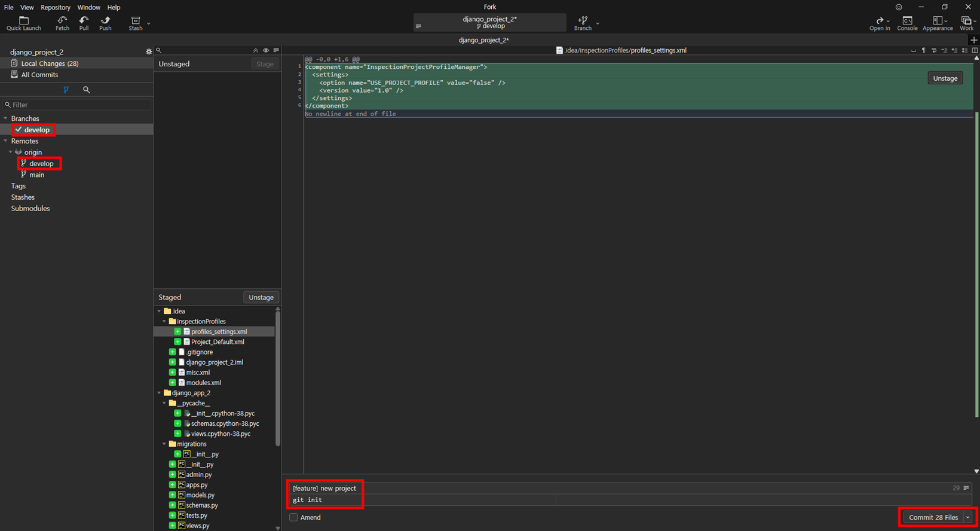Open the File menu
Viewport: 980px width, 531px height.
(x=9, y=7)
